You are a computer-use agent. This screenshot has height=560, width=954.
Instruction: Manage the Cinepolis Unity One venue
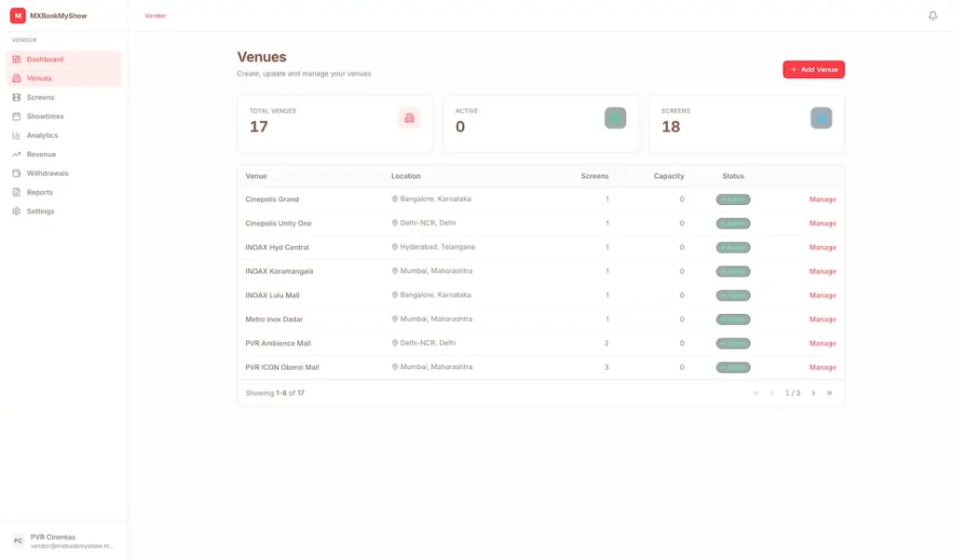pos(823,224)
